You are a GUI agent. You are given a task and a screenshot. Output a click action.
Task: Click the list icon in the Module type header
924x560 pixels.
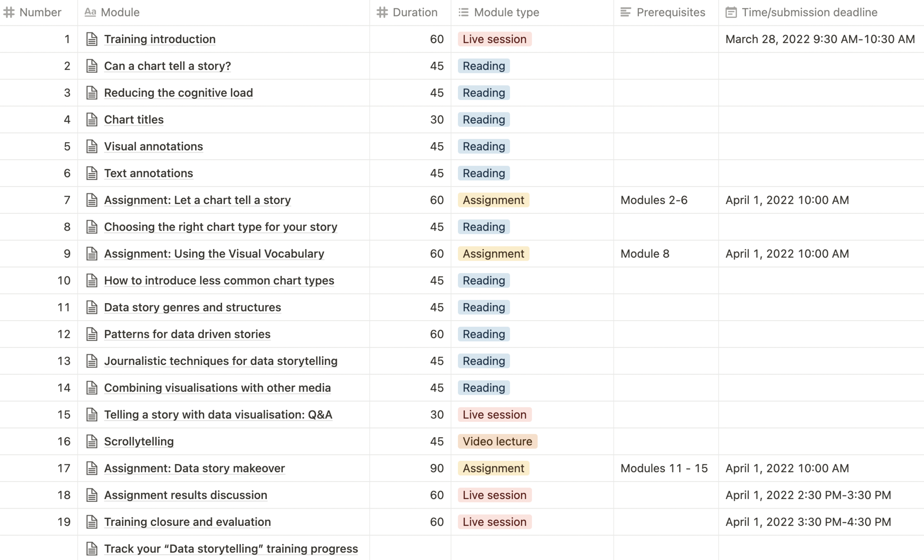[x=463, y=12]
